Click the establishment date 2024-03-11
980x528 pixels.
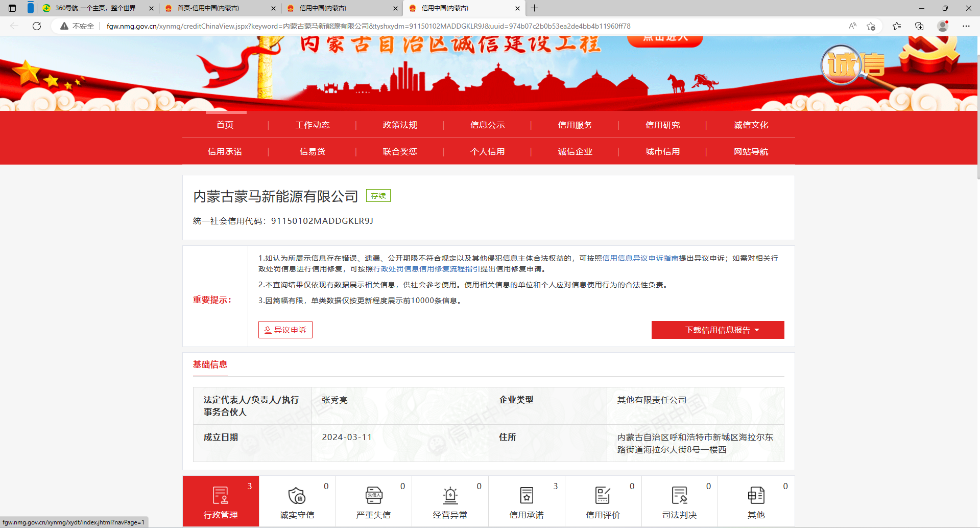tap(347, 437)
